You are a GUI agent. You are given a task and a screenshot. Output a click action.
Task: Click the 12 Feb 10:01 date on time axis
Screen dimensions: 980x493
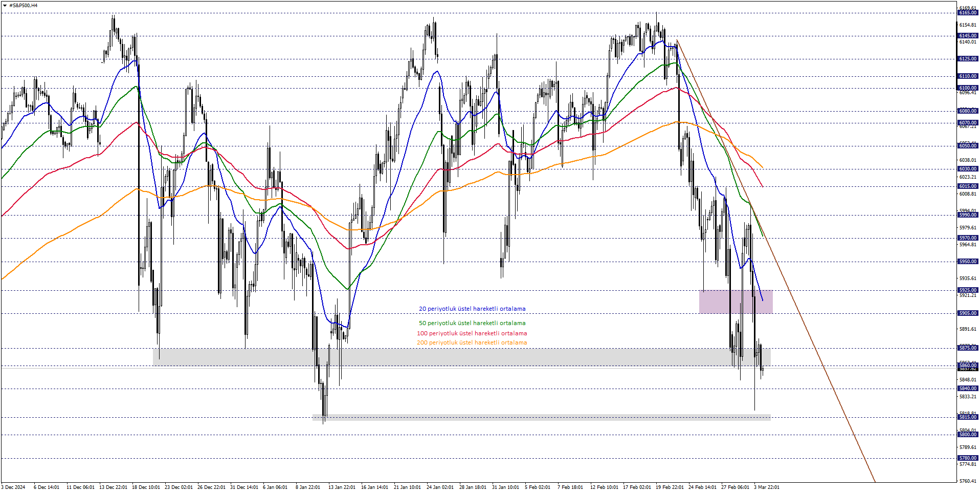pyautogui.click(x=604, y=487)
